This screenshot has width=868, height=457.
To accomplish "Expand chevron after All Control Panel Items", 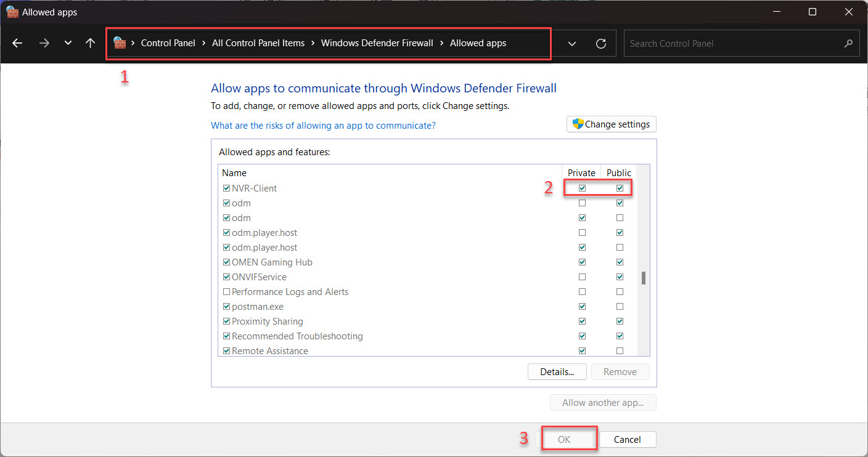I will click(x=313, y=43).
